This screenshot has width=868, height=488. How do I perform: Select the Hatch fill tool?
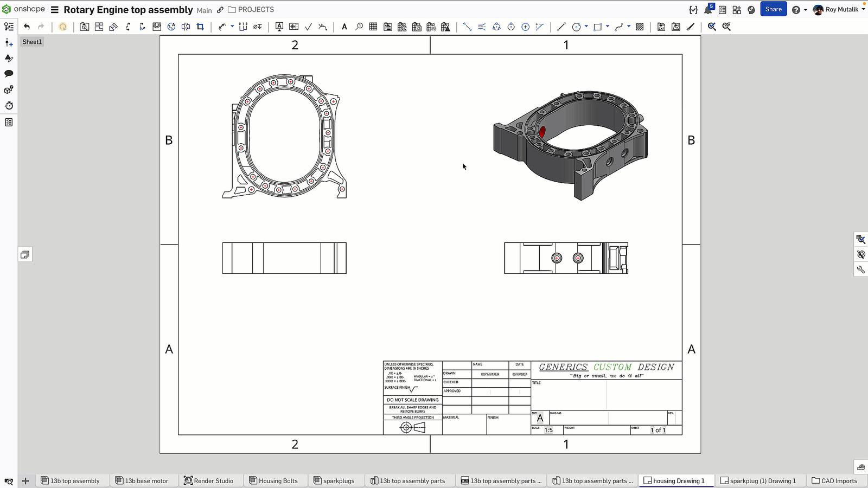point(640,27)
